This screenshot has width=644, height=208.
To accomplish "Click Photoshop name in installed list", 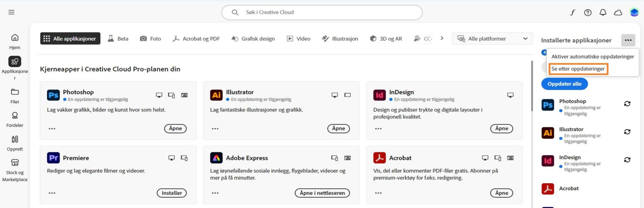I will (x=573, y=101).
